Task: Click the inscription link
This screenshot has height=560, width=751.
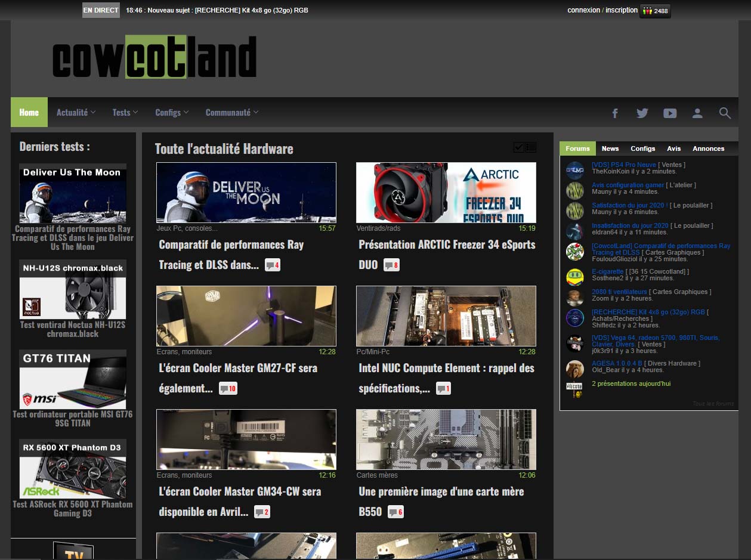Action: point(622,10)
